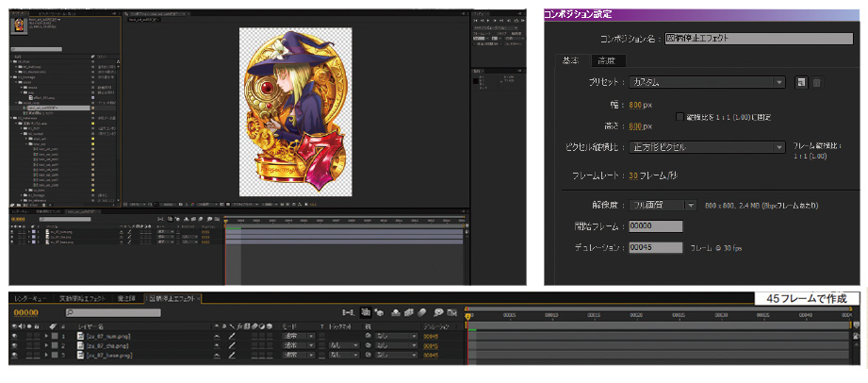
Task: Click the trash icon to delete the preset
Action: tap(816, 83)
